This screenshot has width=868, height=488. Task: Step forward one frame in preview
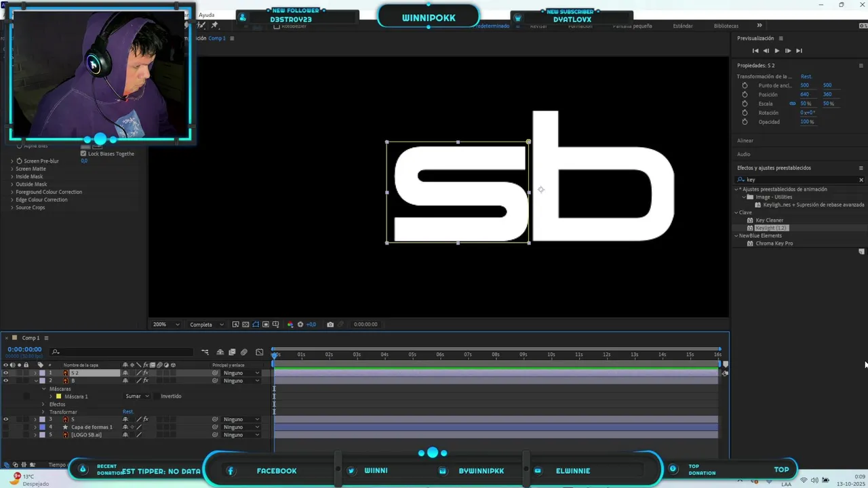(x=788, y=51)
